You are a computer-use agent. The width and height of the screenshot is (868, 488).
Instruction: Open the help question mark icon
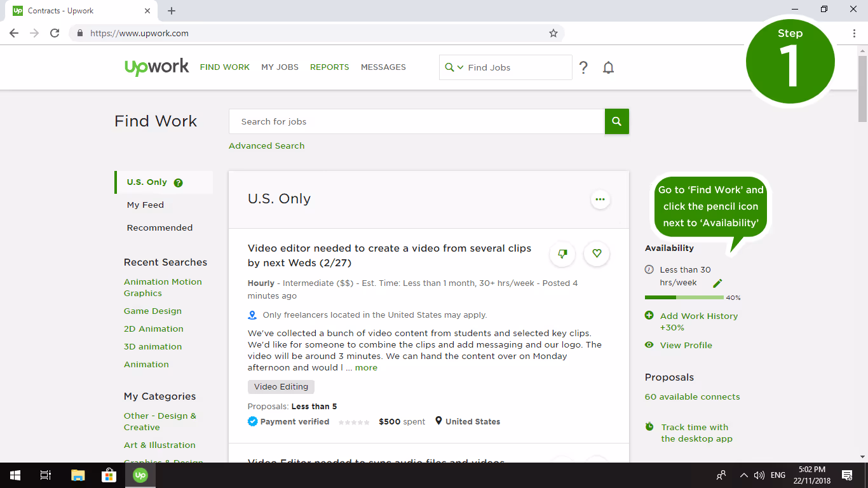pyautogui.click(x=583, y=67)
